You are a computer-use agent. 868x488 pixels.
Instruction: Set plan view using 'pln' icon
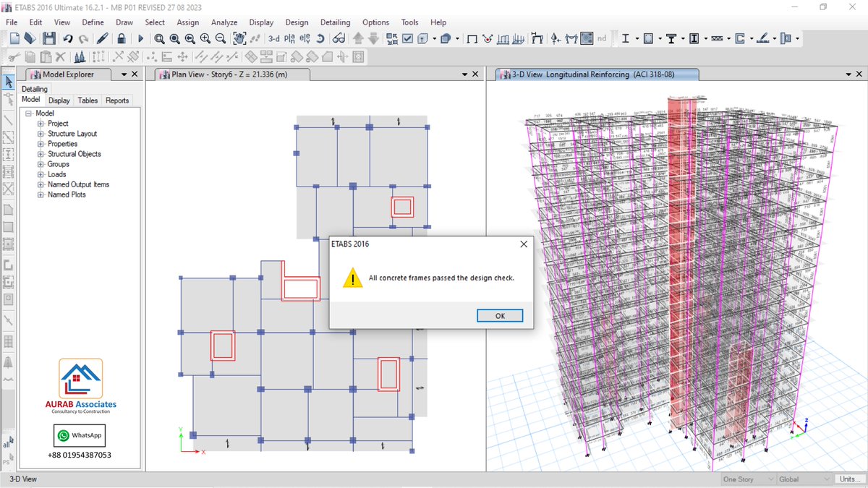[289, 39]
